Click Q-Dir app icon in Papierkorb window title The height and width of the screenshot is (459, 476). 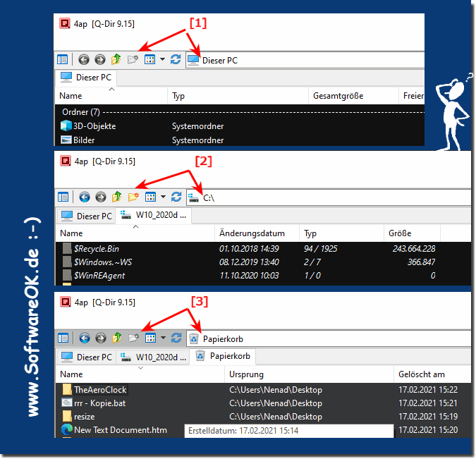[66, 302]
